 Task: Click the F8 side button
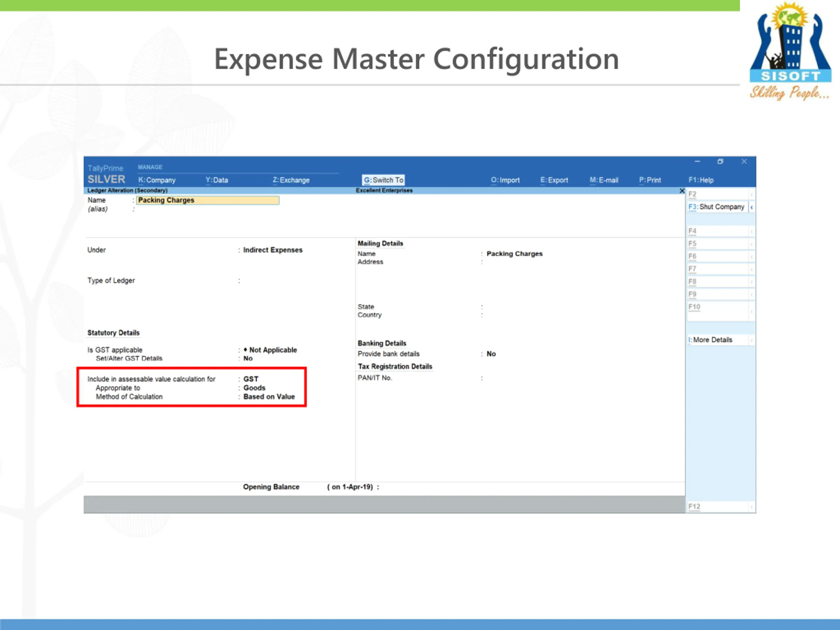coord(717,282)
